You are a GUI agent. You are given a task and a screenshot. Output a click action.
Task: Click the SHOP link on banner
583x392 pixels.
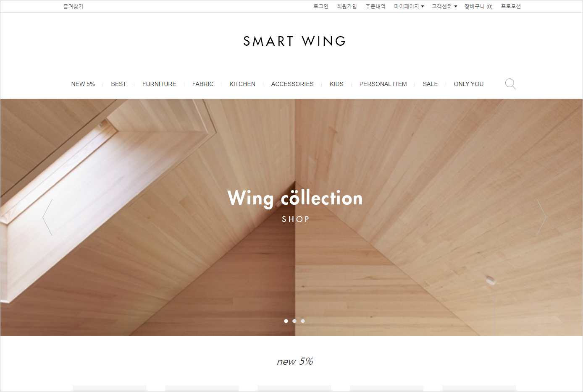296,219
